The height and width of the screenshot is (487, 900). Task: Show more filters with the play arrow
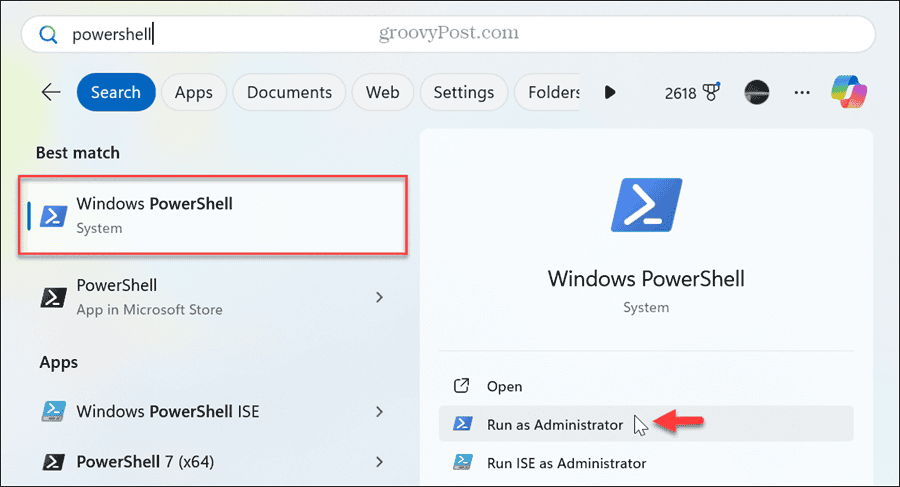coord(610,92)
